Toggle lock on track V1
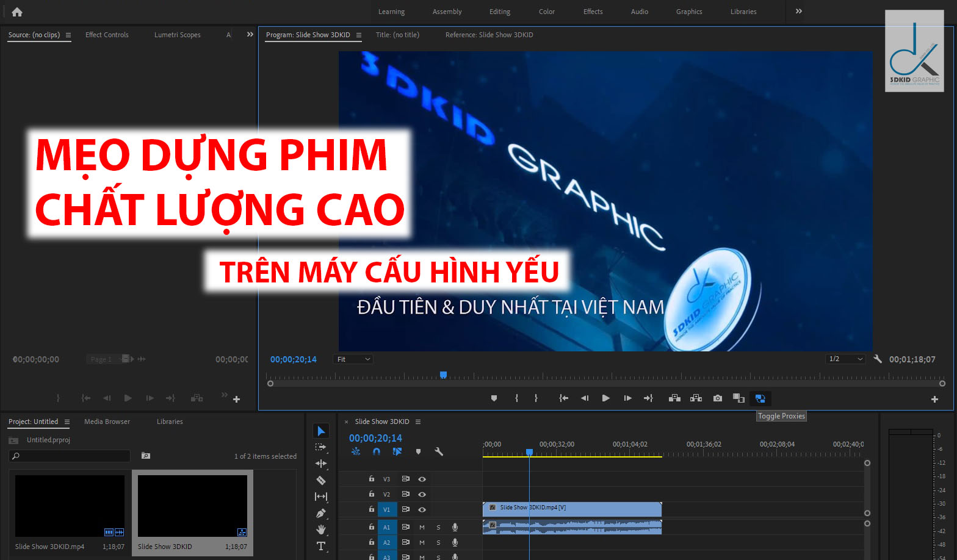The image size is (957, 560). [x=371, y=509]
